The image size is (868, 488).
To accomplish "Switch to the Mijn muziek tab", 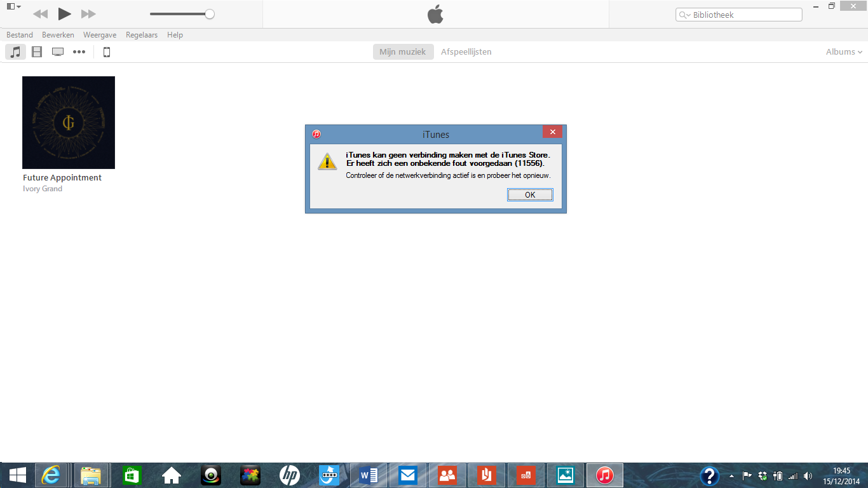I will click(403, 52).
